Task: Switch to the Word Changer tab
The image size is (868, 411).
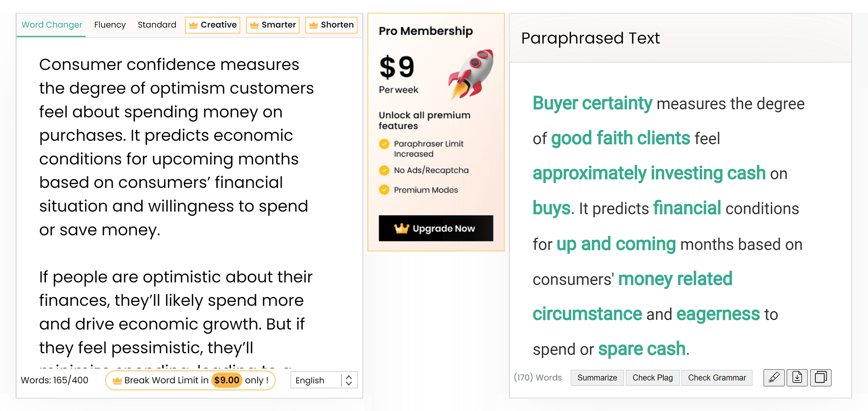Action: click(51, 24)
